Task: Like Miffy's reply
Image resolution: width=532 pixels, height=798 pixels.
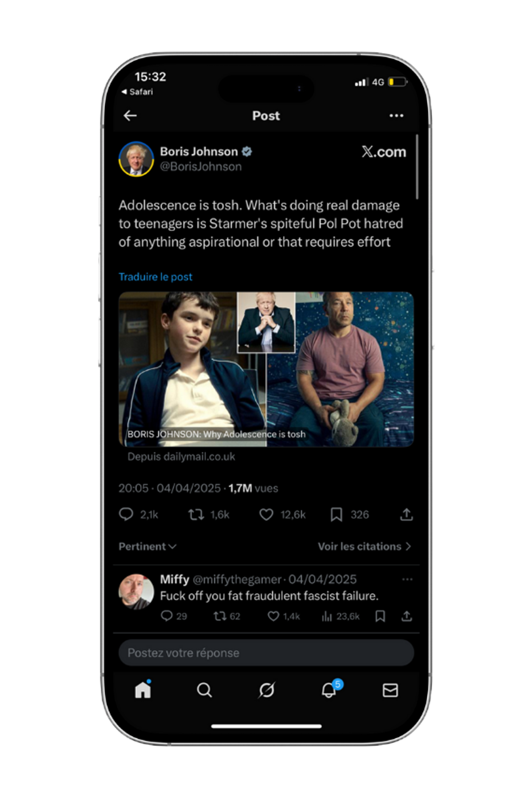Action: pos(274,616)
